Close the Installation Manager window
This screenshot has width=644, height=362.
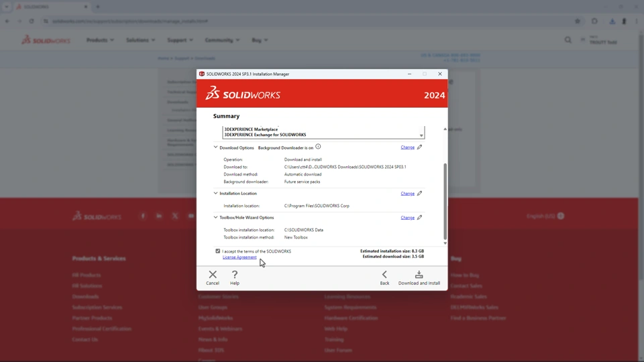(x=440, y=74)
